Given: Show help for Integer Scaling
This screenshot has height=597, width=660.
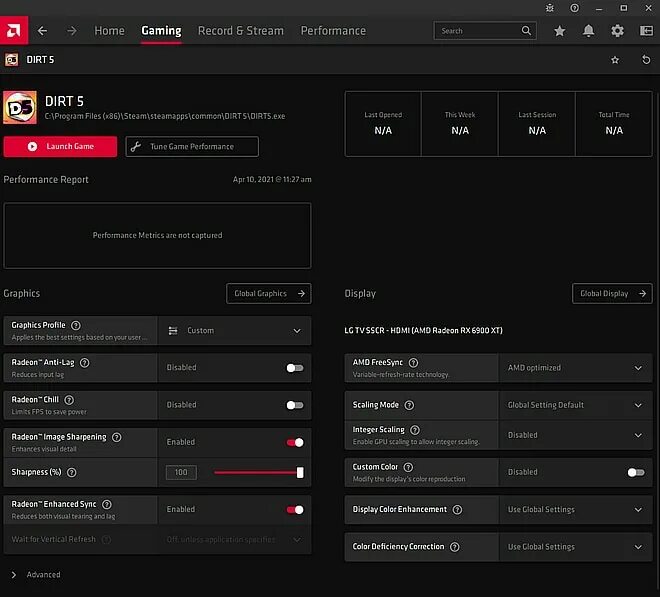Looking at the screenshot, I should point(415,430).
